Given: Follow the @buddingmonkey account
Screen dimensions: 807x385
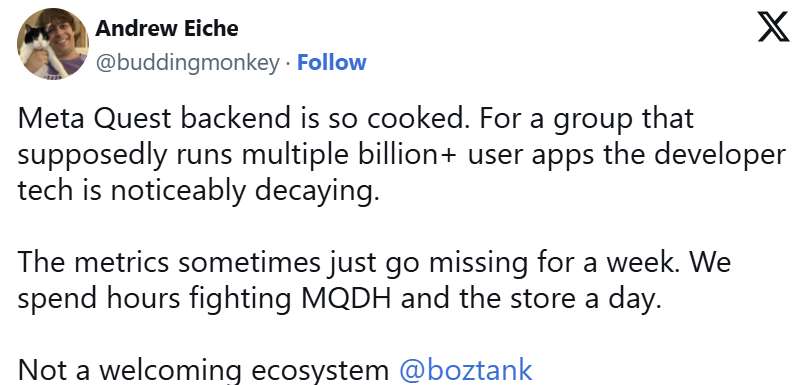Looking at the screenshot, I should coord(332,62).
